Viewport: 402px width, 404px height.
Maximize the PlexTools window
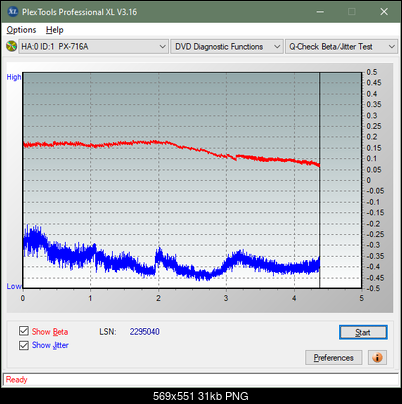click(352, 12)
